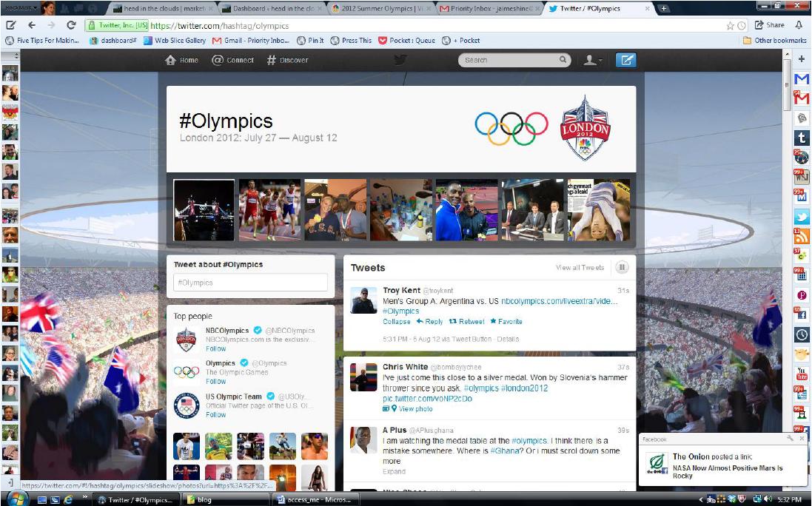Follow the US Olympic Team account
This screenshot has height=506, width=812.
tap(216, 414)
